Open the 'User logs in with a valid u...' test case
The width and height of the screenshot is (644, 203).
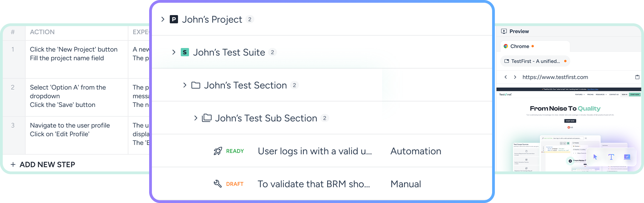pos(314,151)
